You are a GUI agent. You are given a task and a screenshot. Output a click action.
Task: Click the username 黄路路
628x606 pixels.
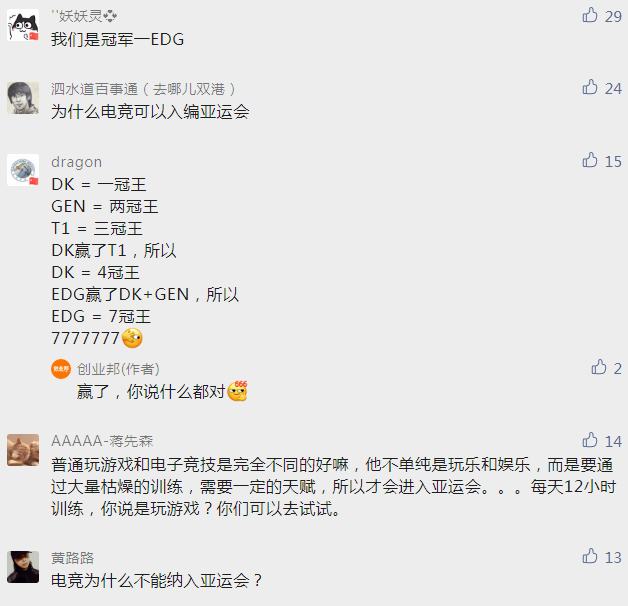[72, 558]
